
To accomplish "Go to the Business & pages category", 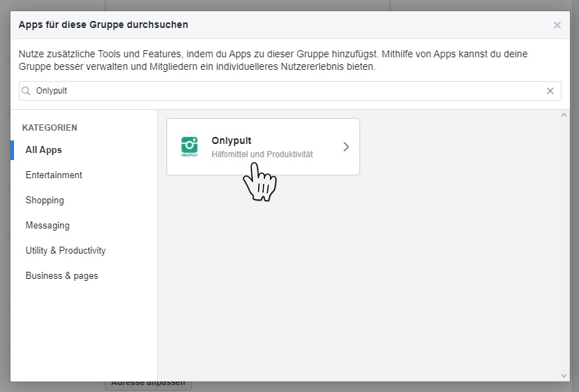I will pos(62,275).
